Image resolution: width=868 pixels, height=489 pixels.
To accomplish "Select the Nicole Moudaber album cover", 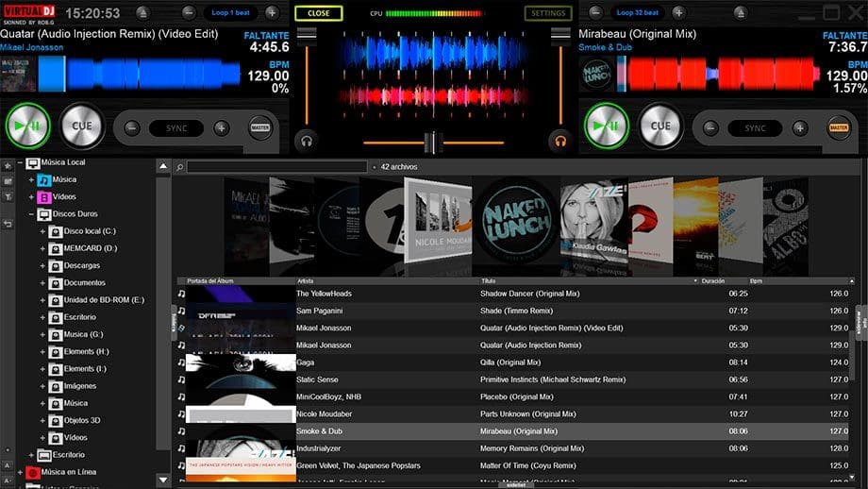I will 438,220.
